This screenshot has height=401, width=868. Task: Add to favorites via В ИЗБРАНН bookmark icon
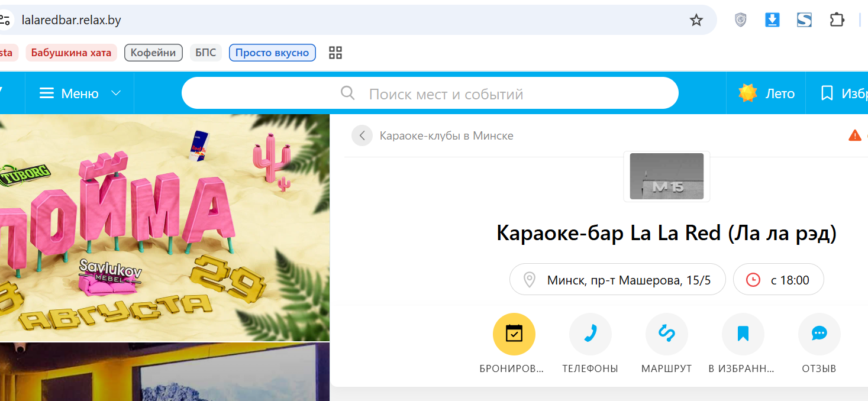743,334
